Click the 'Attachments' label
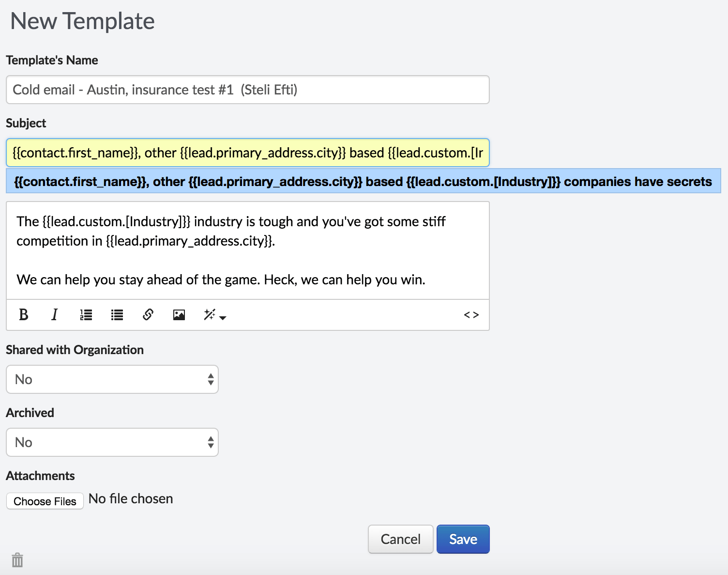Screen dimensions: 728x575 (x=40, y=476)
